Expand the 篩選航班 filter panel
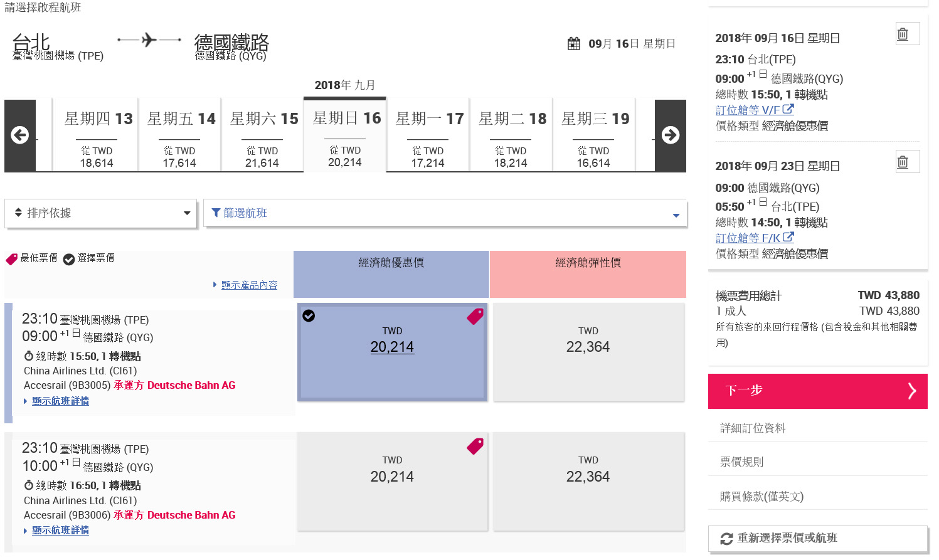 [445, 213]
